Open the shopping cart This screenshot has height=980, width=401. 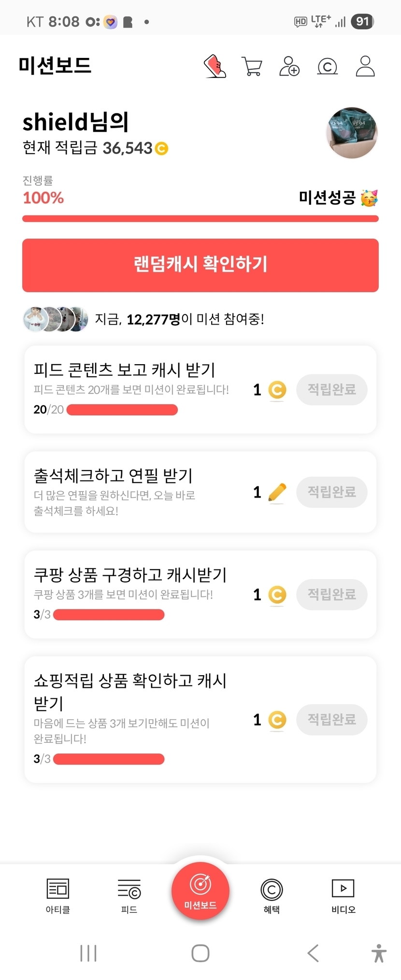tap(252, 66)
